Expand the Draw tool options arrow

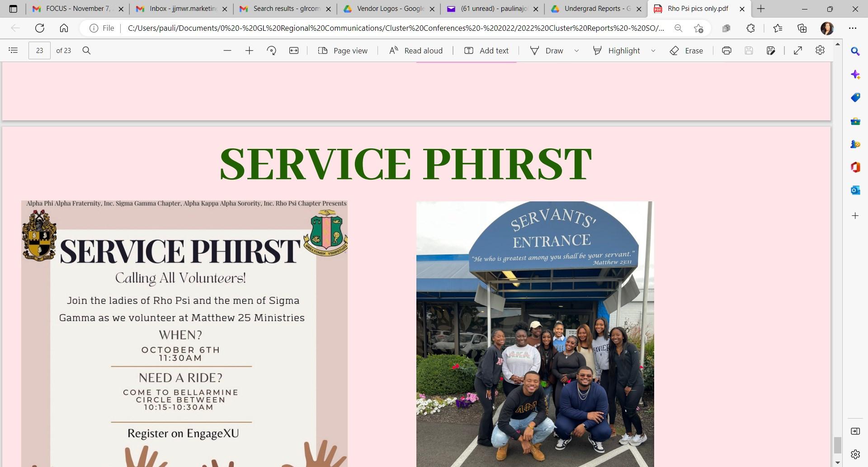pos(576,51)
